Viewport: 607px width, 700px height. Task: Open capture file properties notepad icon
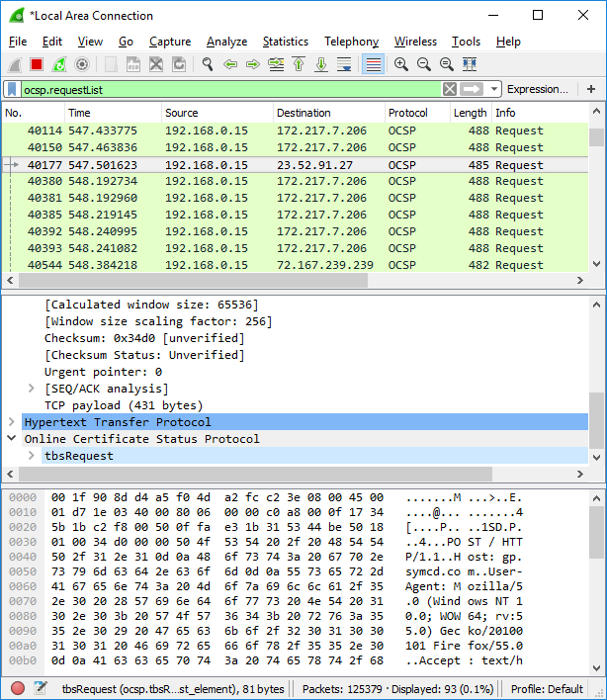[x=41, y=688]
